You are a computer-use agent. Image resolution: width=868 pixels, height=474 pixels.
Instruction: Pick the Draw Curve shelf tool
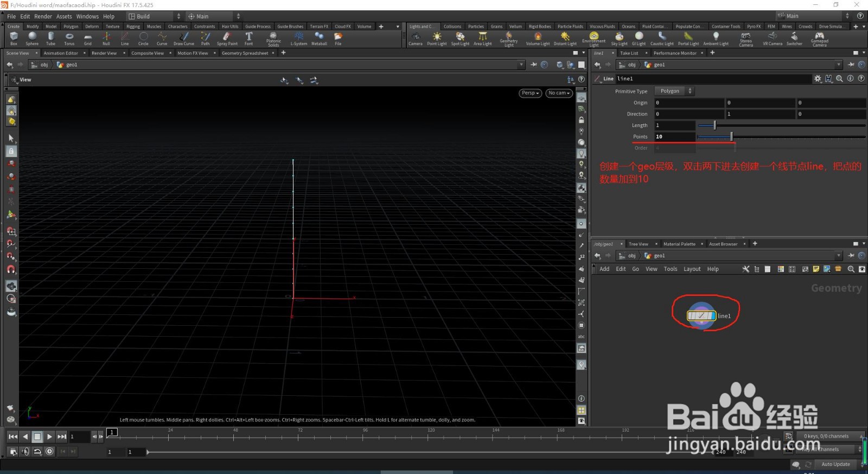point(184,39)
